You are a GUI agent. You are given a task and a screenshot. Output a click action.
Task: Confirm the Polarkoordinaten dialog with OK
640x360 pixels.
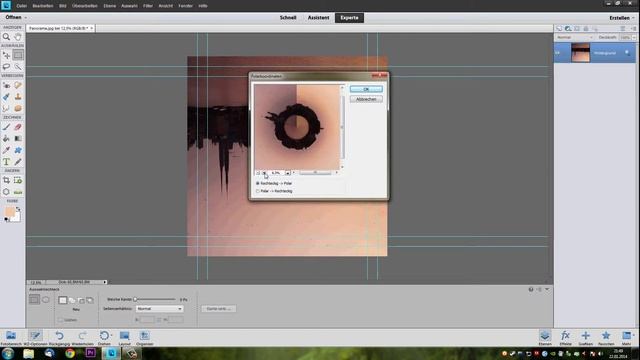tap(366, 89)
